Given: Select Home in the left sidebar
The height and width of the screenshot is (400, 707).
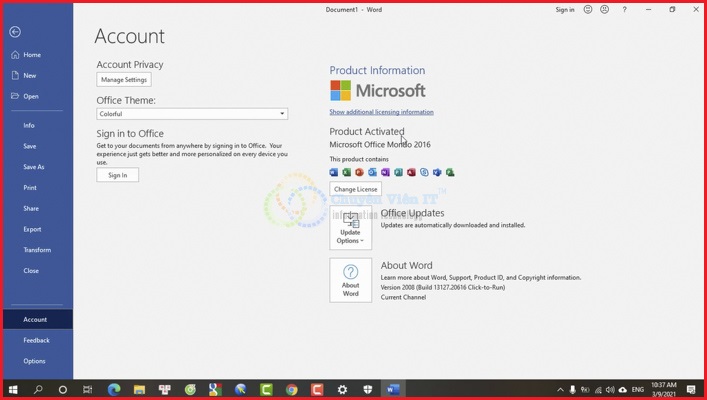Looking at the screenshot, I should pos(32,55).
